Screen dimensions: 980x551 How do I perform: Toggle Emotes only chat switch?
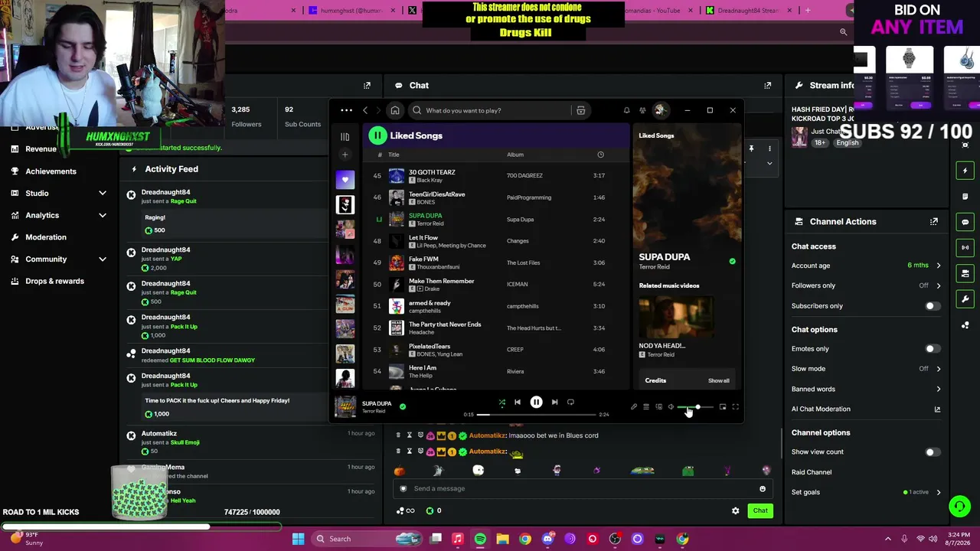coord(931,349)
